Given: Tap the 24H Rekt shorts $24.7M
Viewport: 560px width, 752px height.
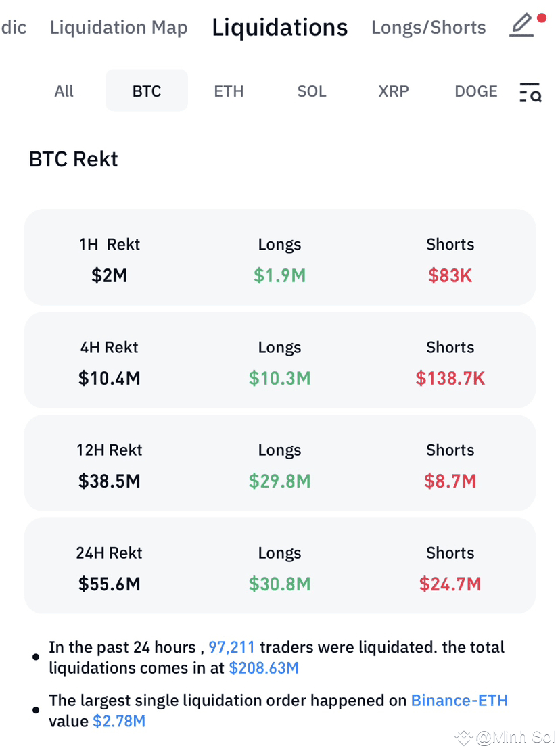Looking at the screenshot, I should pos(450,584).
